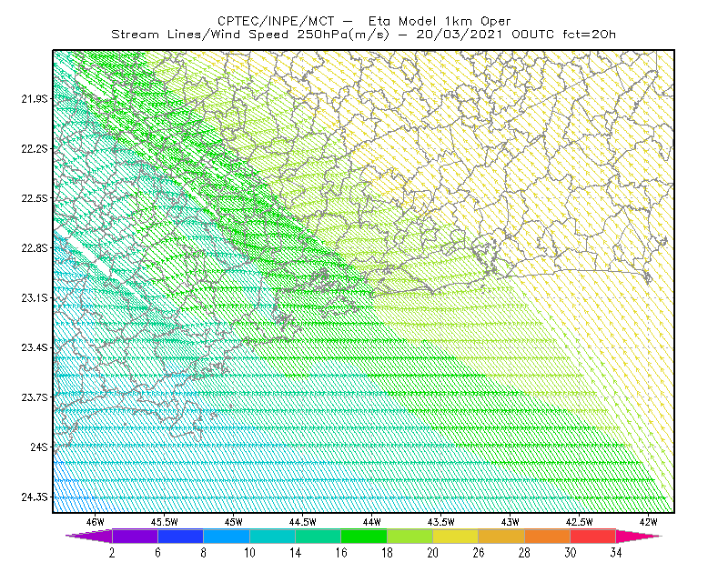Click the 22.5S latitude axis label
The height and width of the screenshot is (562, 728).
tap(35, 198)
